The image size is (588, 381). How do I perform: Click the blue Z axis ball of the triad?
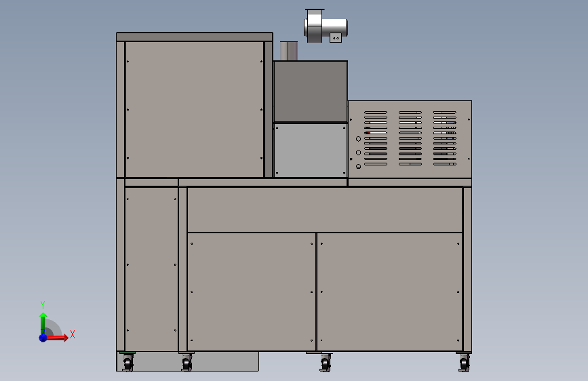43,338
